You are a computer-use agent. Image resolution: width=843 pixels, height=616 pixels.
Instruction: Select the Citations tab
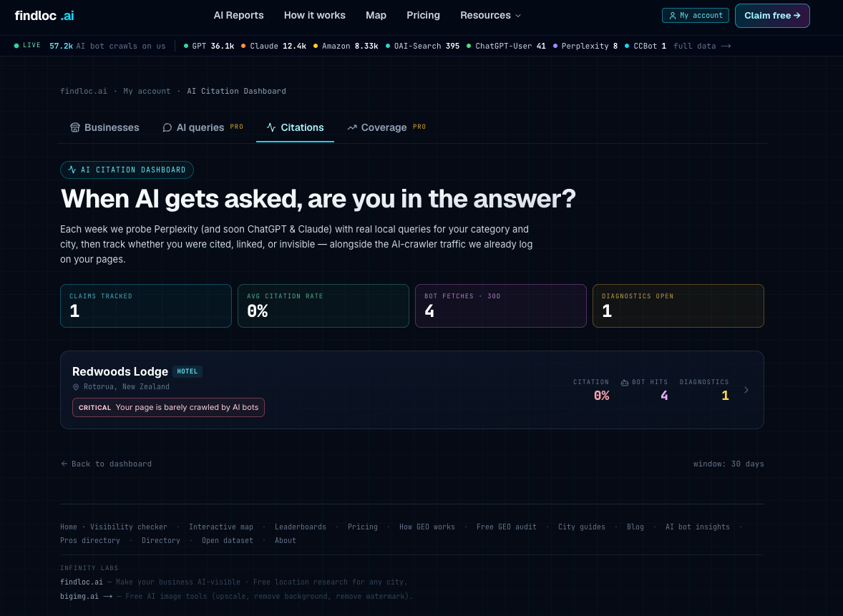(295, 127)
